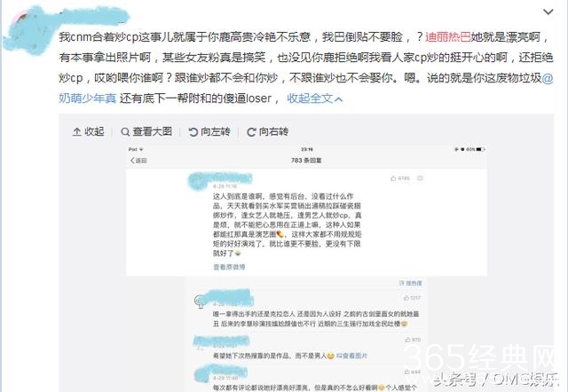The height and width of the screenshot is (392, 568).
Task: Like the reply with 970 likes
Action: coord(413,340)
